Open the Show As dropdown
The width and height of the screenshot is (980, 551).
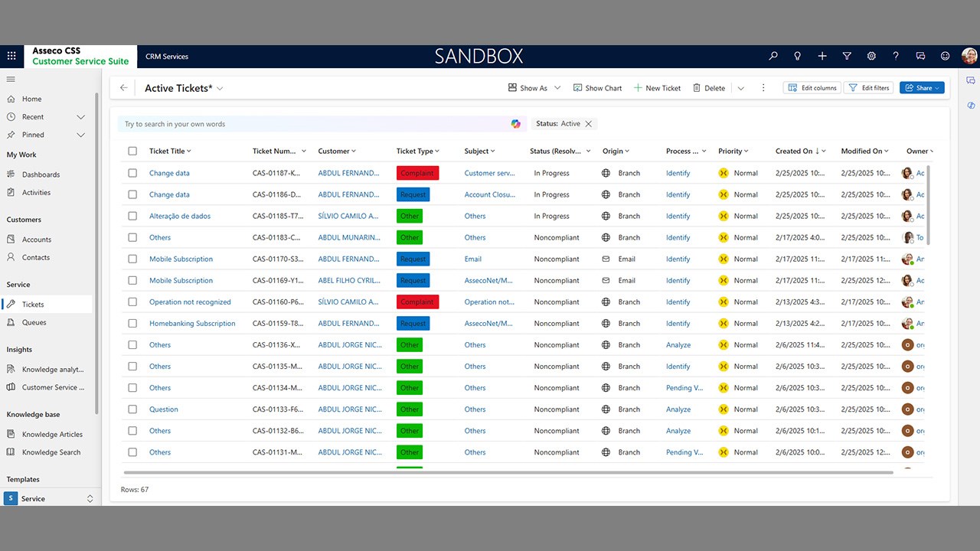pyautogui.click(x=534, y=88)
